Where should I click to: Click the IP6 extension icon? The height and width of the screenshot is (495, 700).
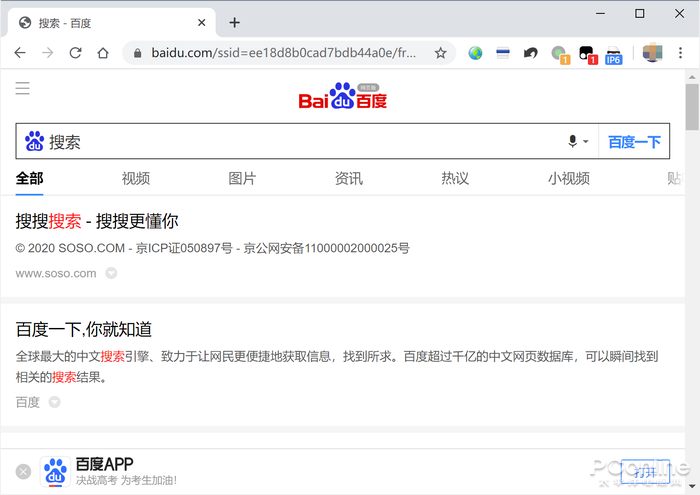pos(614,55)
